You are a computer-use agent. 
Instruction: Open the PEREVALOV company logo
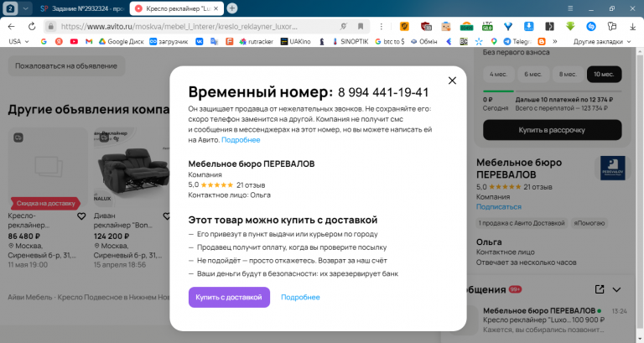[x=612, y=168]
